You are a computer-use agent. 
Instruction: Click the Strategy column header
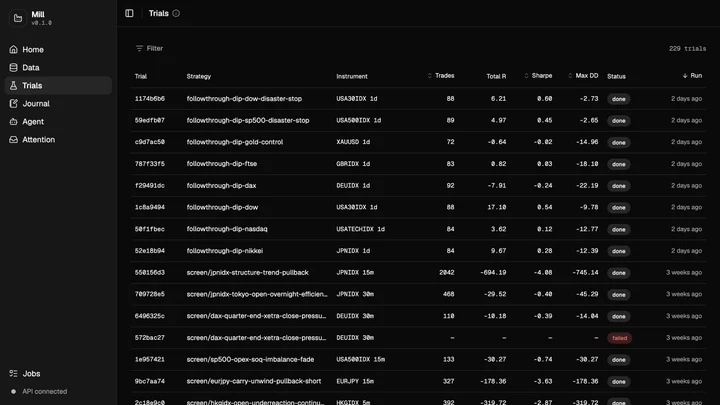pos(199,76)
